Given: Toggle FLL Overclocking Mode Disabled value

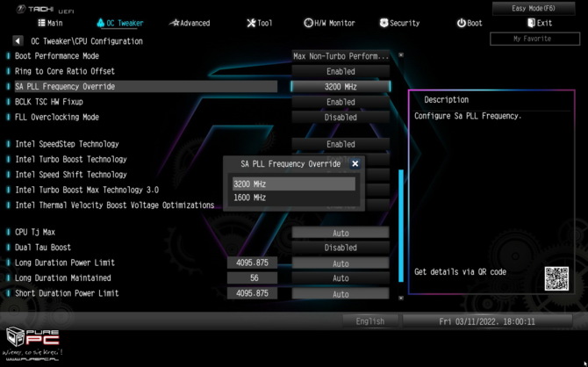Looking at the screenshot, I should [341, 118].
